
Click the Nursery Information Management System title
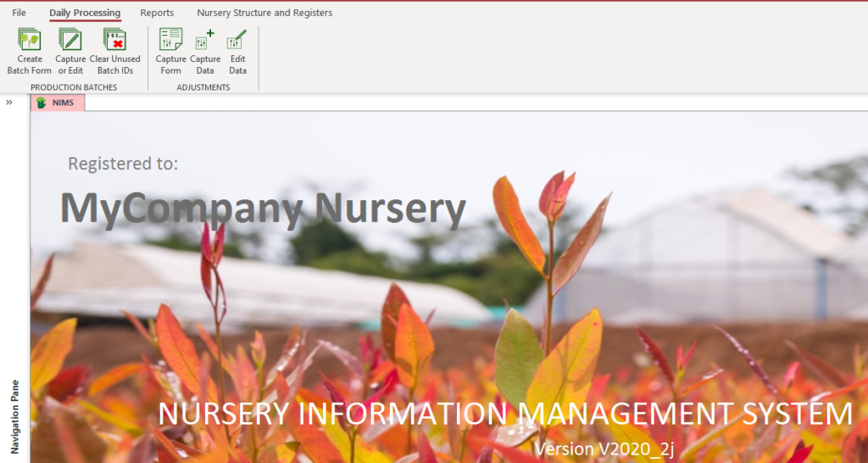(x=505, y=414)
